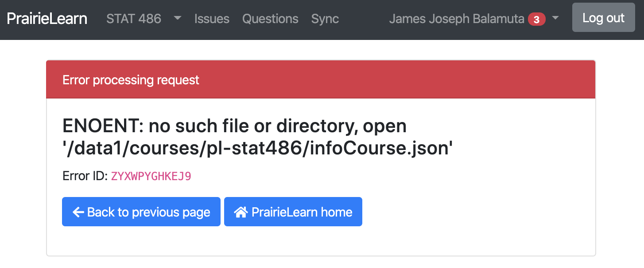The image size is (644, 268).
Task: Expand the user account dropdown caret
Action: (x=555, y=19)
